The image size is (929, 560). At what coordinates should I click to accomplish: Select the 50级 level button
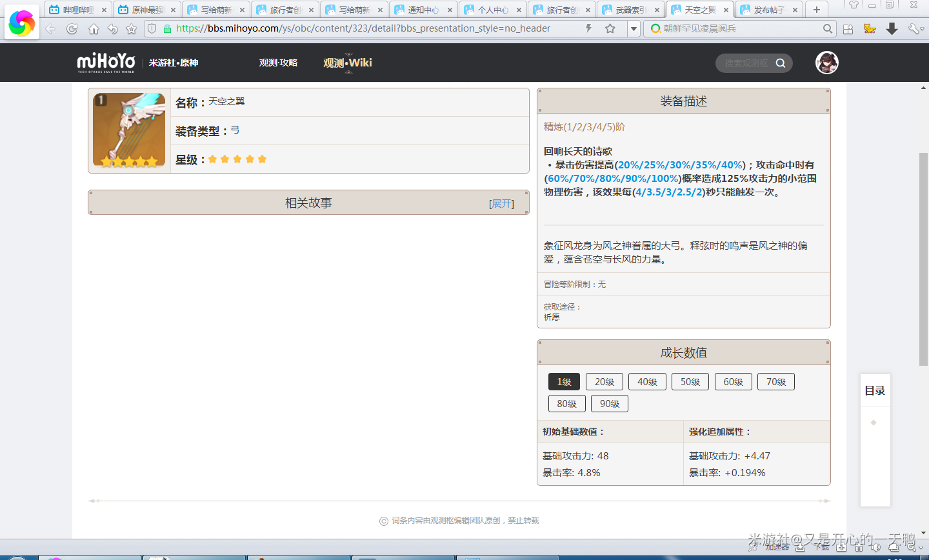(690, 382)
